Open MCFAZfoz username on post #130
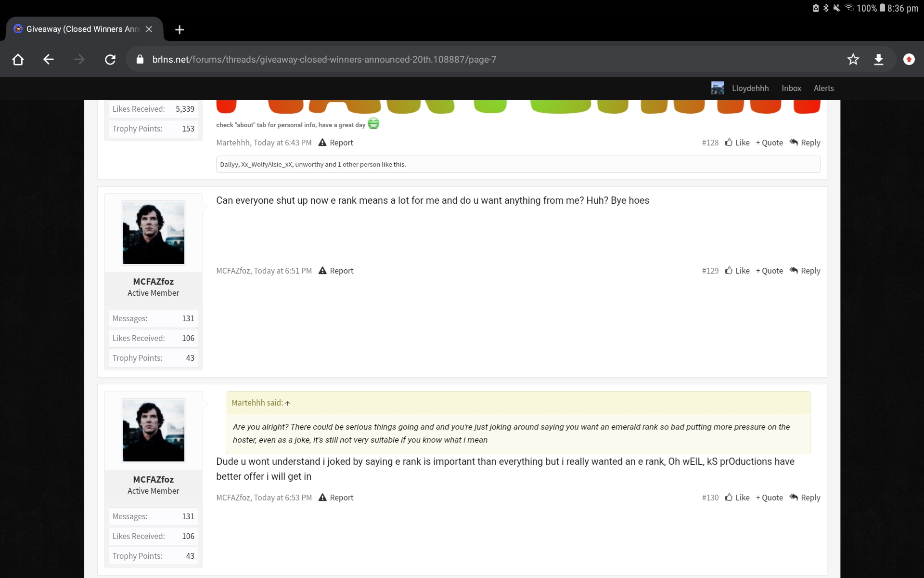The image size is (924, 578). coord(154,480)
